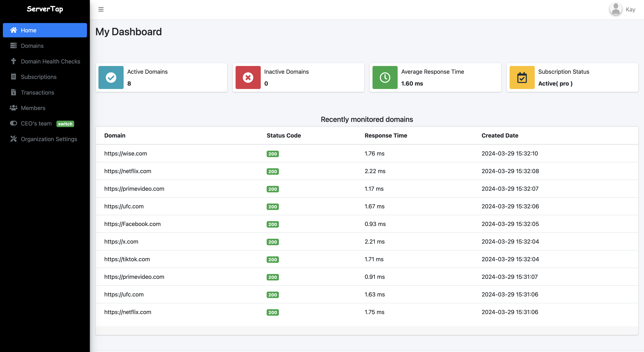Open the Members page

[x=45, y=108]
